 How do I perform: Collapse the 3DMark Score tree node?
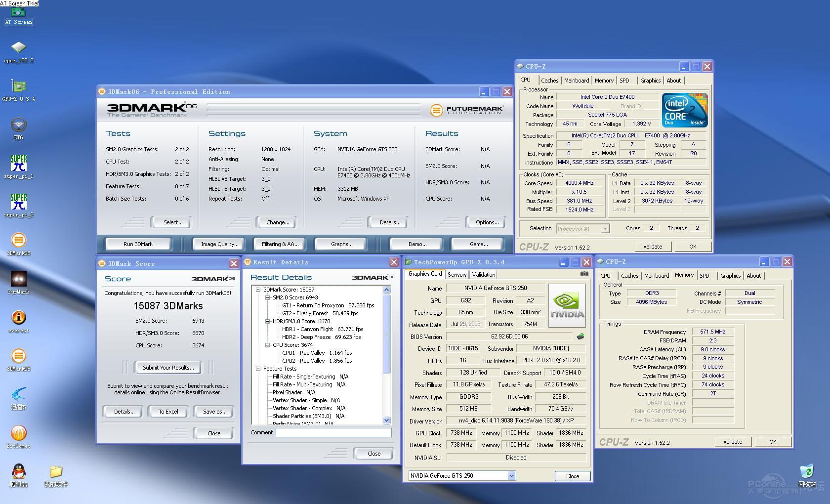tap(258, 290)
